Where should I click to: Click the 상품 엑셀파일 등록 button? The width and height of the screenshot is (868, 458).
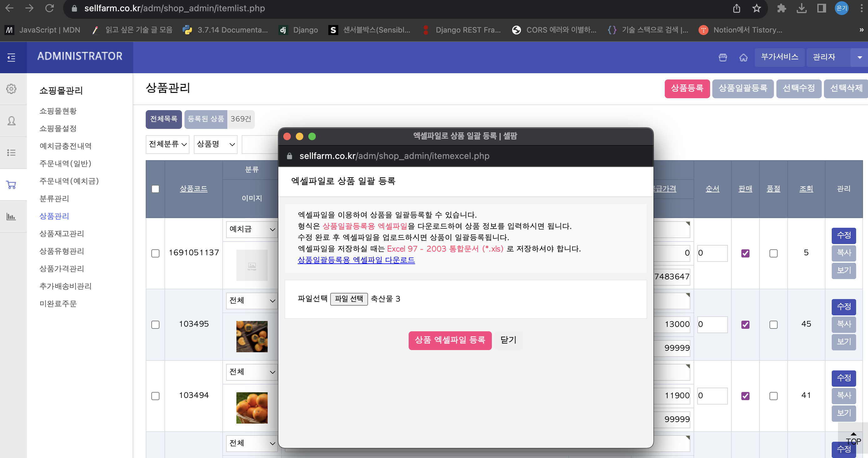pos(450,340)
